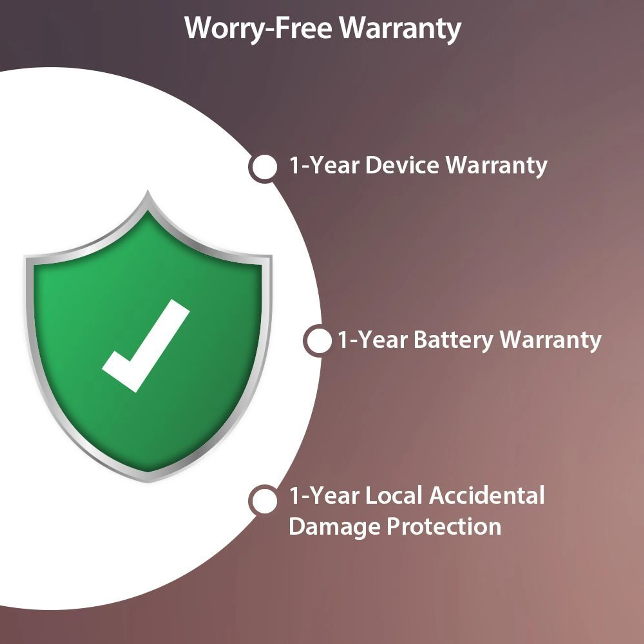Click the Damage Protection line
Viewport: 644px width, 644px height.
pyautogui.click(x=395, y=527)
